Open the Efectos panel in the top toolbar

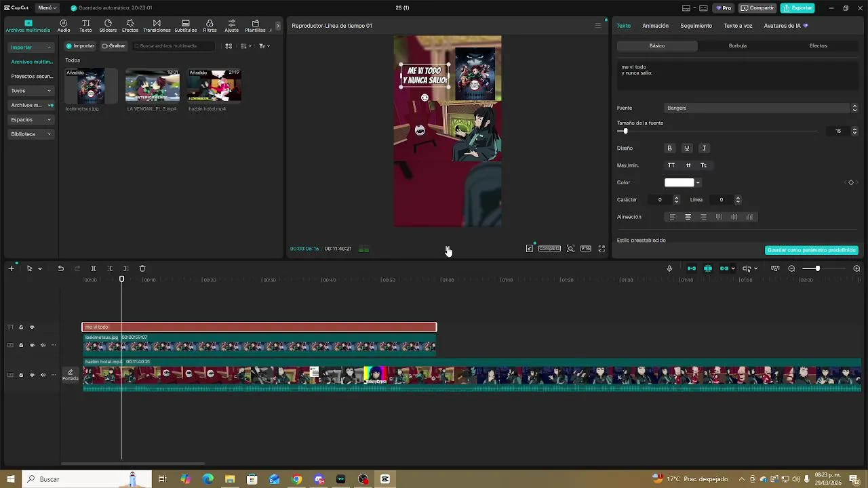pos(130,26)
